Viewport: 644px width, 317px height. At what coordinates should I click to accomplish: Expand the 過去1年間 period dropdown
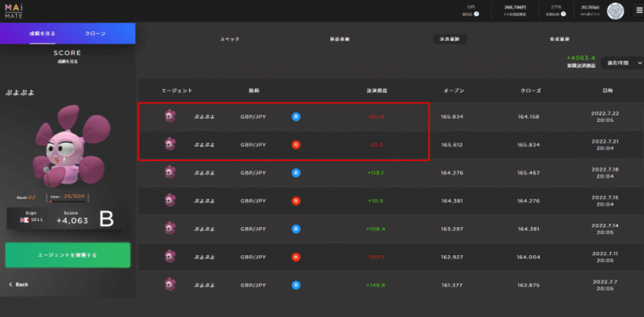point(622,63)
